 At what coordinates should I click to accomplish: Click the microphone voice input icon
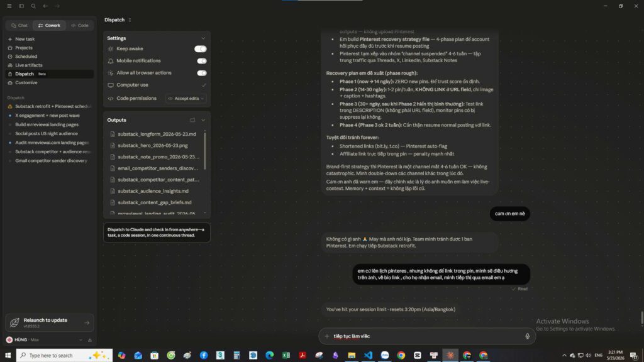[528, 336]
